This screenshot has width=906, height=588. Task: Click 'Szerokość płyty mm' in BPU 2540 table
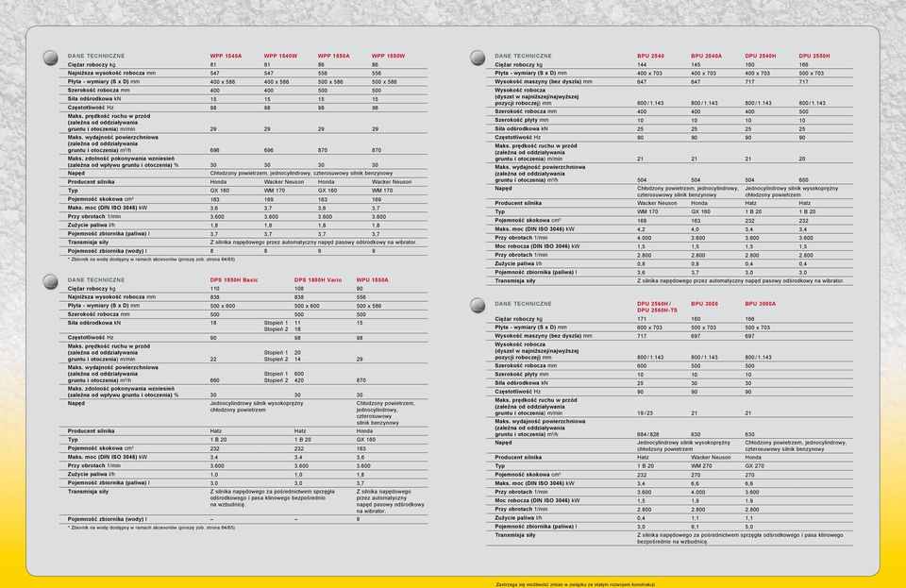click(521, 120)
